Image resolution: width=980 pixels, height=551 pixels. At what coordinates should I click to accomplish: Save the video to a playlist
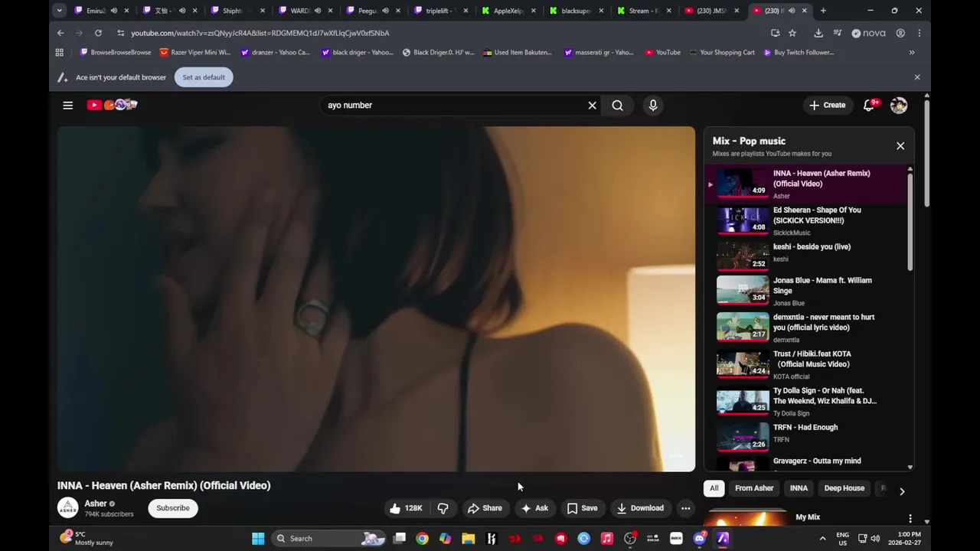point(582,508)
